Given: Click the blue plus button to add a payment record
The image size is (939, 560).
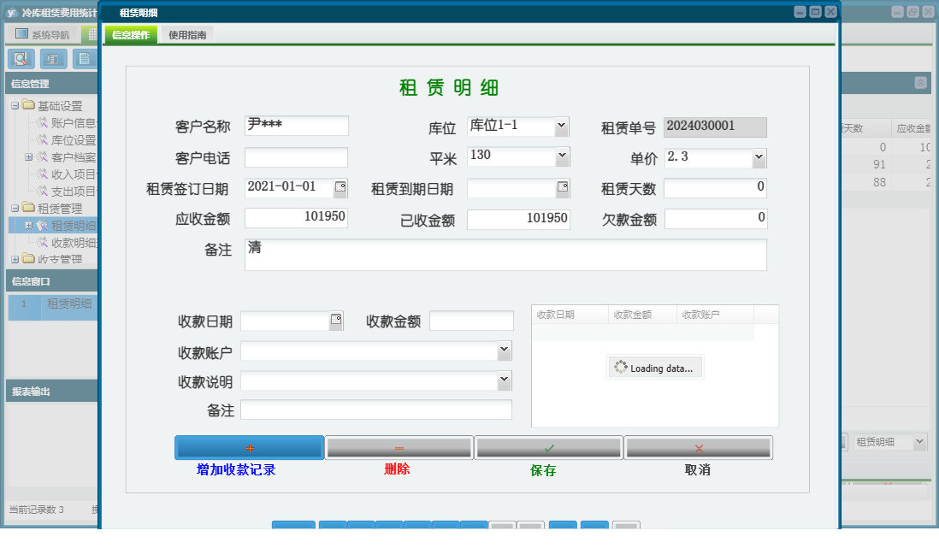Looking at the screenshot, I should [249, 447].
